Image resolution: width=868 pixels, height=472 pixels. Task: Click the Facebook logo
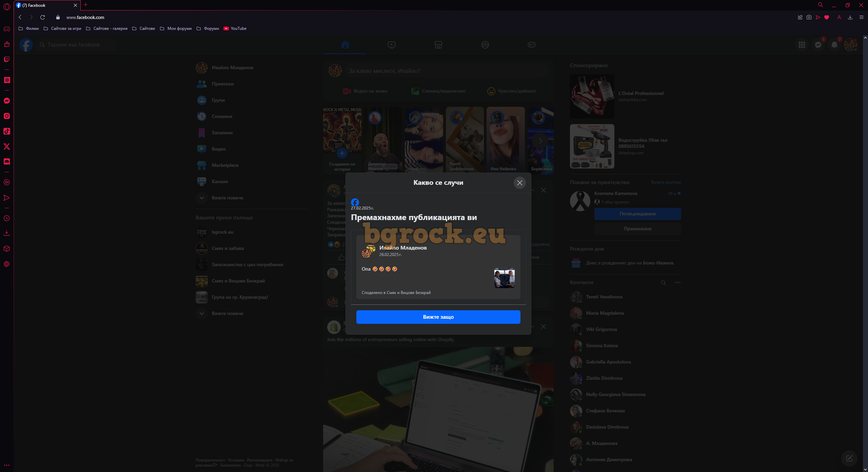pyautogui.click(x=26, y=45)
